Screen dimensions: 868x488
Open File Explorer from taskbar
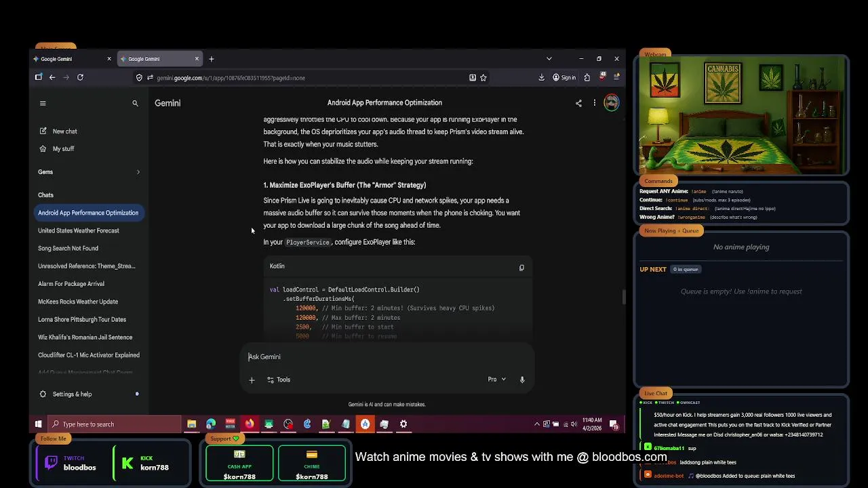[x=192, y=424]
